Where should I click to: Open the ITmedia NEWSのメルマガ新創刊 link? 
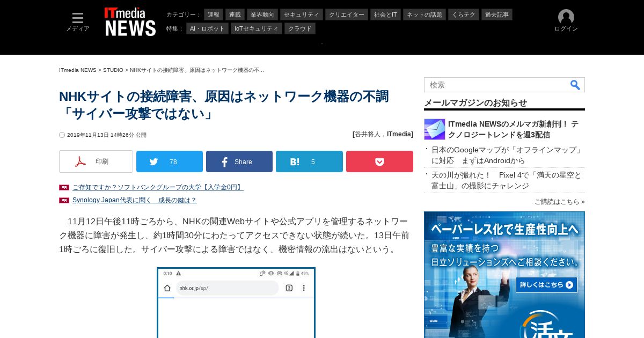pos(514,129)
